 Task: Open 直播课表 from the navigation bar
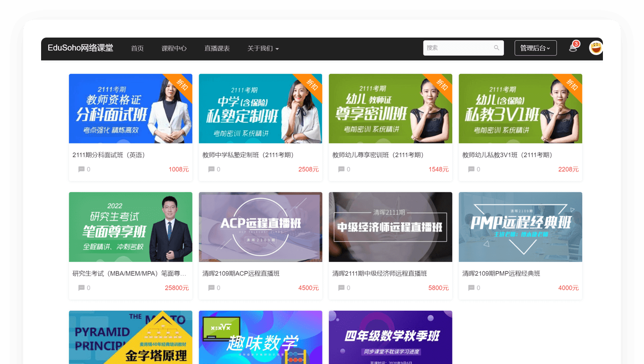coord(217,49)
